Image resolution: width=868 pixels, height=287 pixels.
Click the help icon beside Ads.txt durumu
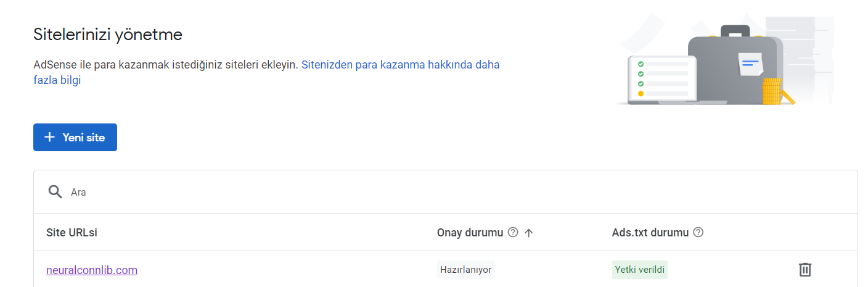[x=698, y=233]
